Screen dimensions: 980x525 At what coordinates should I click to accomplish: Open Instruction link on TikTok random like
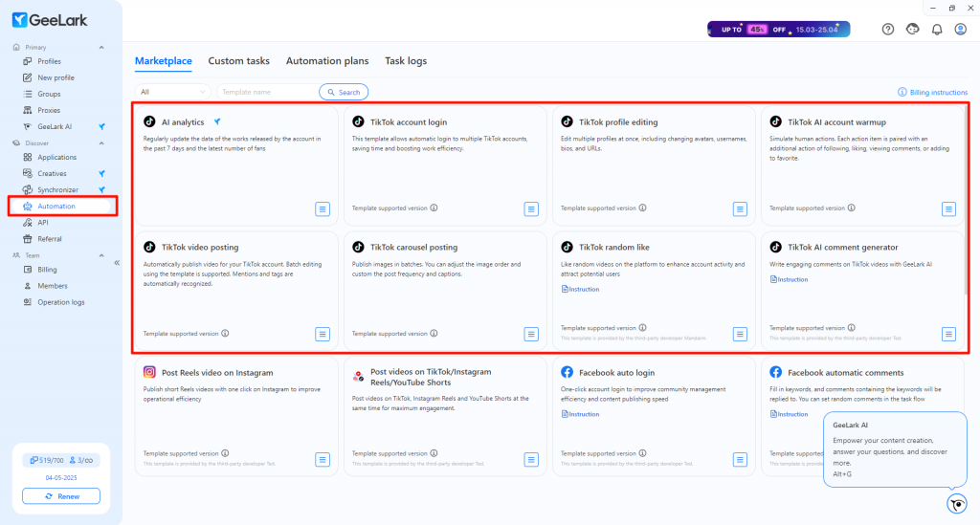(581, 289)
